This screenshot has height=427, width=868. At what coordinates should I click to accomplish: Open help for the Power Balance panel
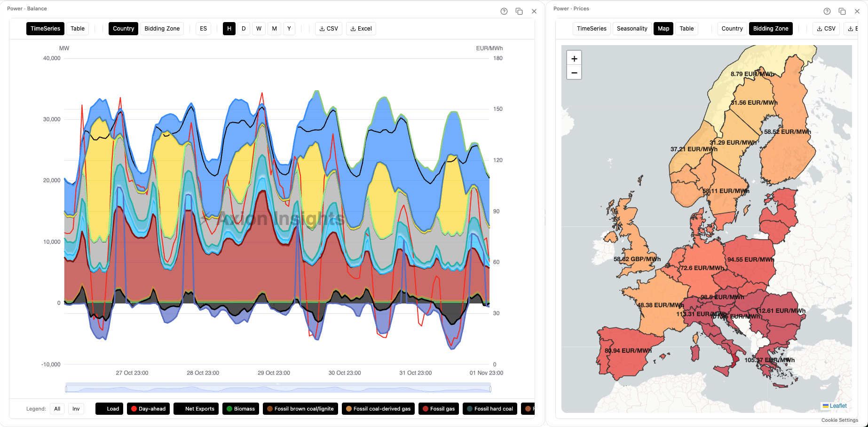504,11
